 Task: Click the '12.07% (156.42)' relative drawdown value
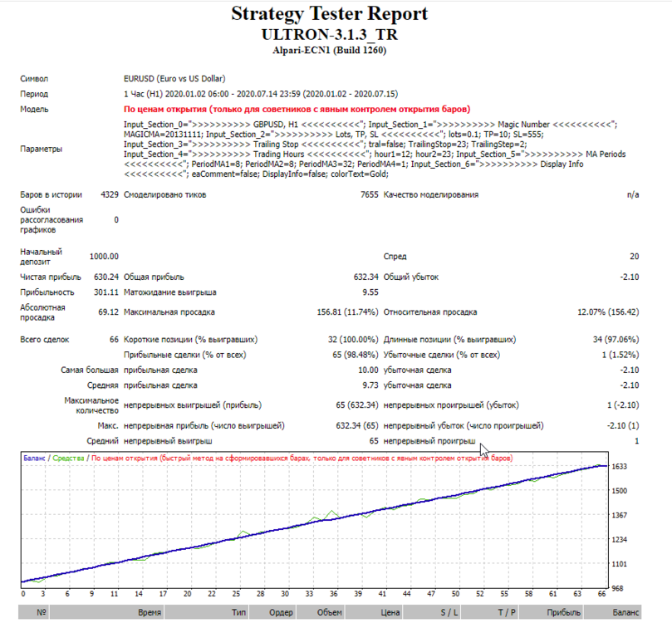pos(608,312)
